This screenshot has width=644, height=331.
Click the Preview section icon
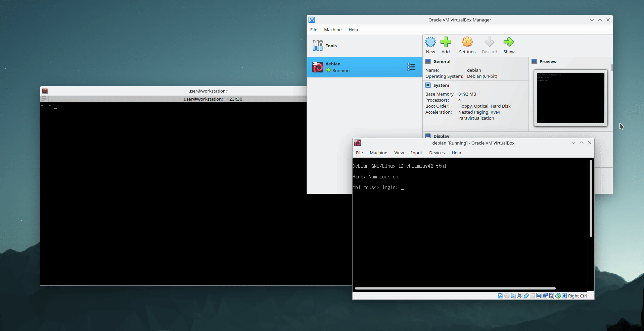point(534,61)
